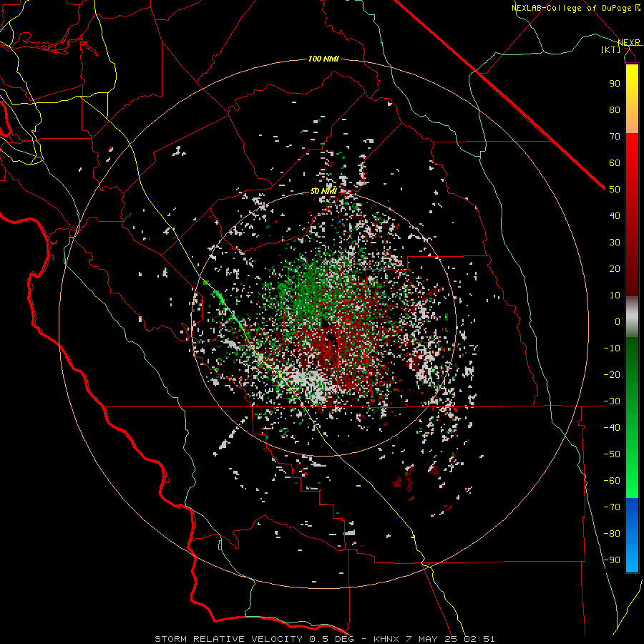Select the positive 20 scale value
The width and height of the screenshot is (644, 644).
click(615, 268)
